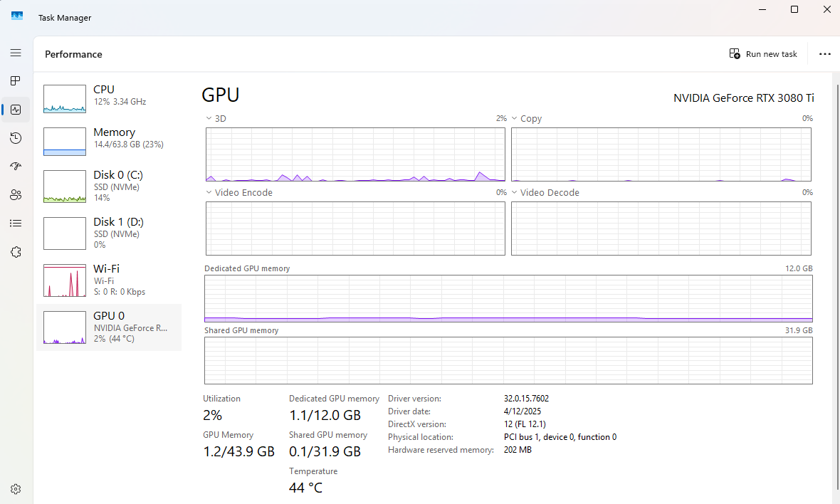Open the Processes page icon

[16, 81]
